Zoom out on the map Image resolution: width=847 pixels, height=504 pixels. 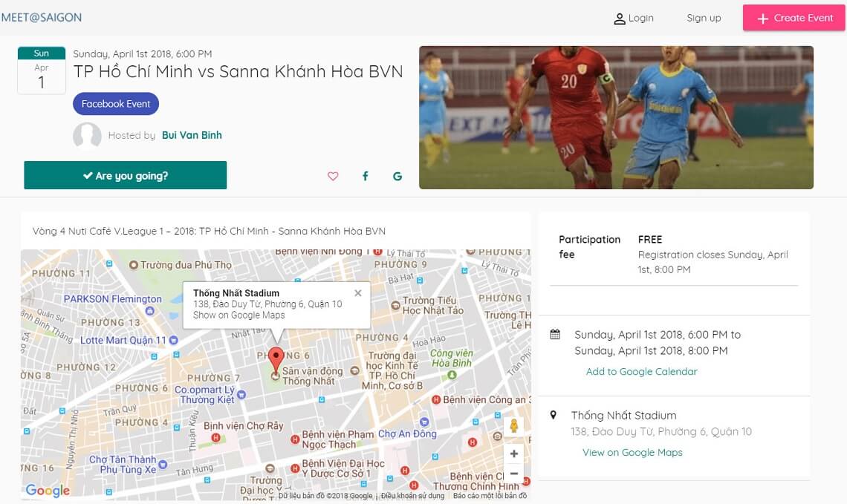click(x=513, y=474)
